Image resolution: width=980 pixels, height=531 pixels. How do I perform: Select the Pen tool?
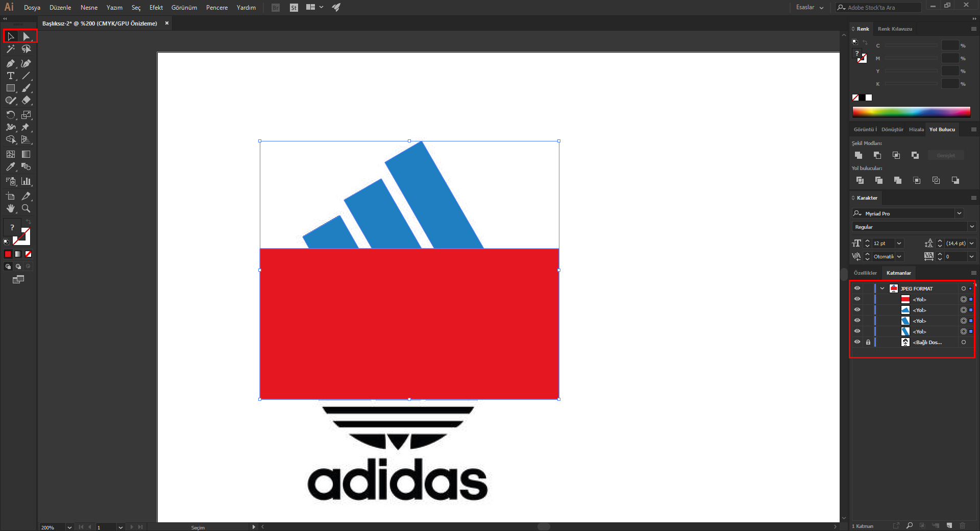10,63
